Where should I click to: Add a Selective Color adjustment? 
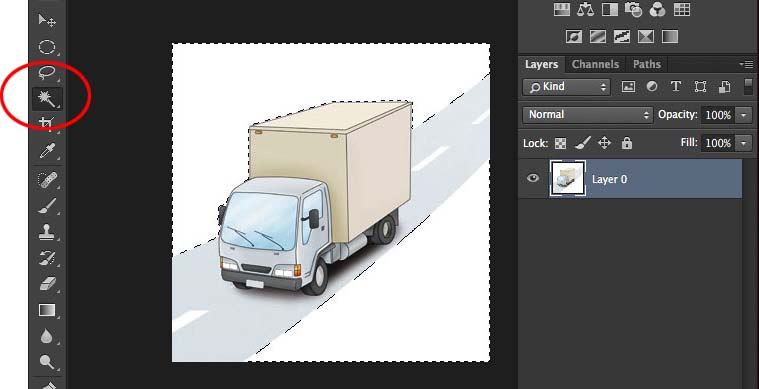tap(646, 37)
